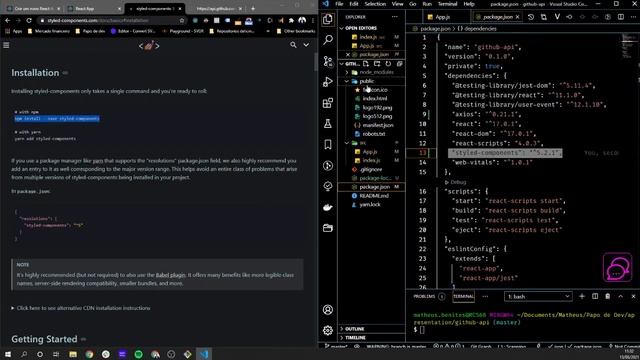Screen dimensions: 640x360
Task: Open the File menu in VS Code
Action: [x=339, y=4]
